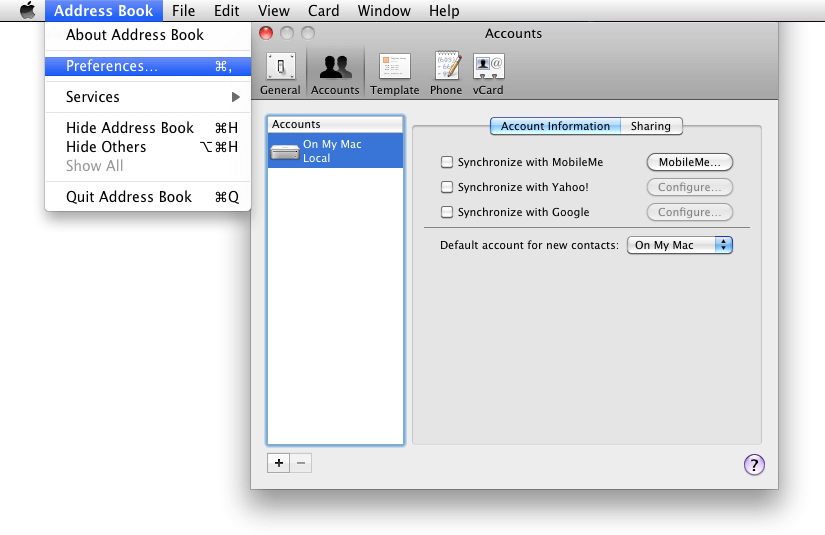Open the Template preferences pane
The width and height of the screenshot is (825, 535).
pos(395,74)
